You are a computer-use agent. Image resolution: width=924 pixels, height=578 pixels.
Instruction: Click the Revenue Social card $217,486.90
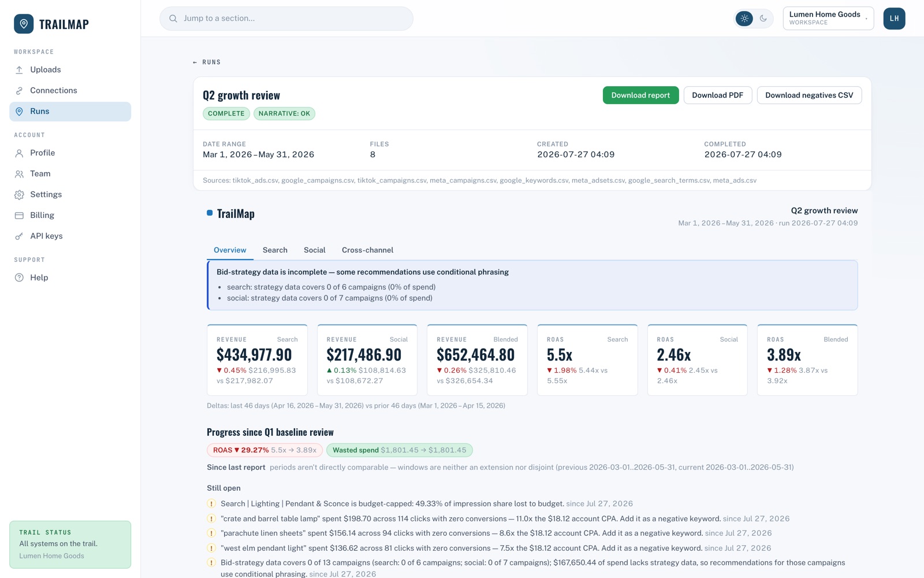point(367,360)
